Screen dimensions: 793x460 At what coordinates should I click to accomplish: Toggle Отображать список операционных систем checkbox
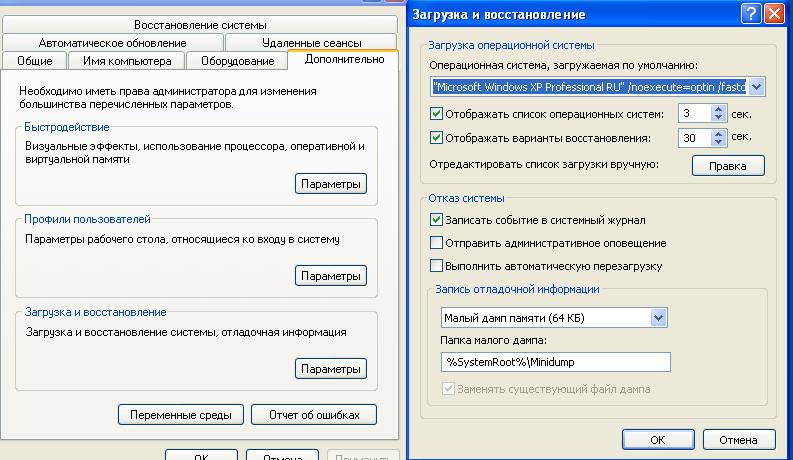[x=435, y=114]
